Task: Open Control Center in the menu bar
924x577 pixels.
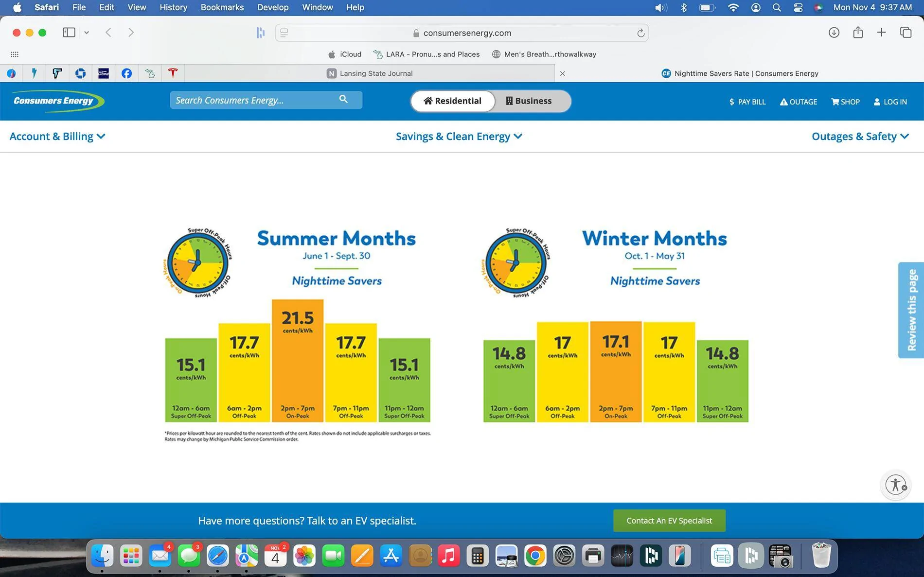Action: [x=798, y=7]
